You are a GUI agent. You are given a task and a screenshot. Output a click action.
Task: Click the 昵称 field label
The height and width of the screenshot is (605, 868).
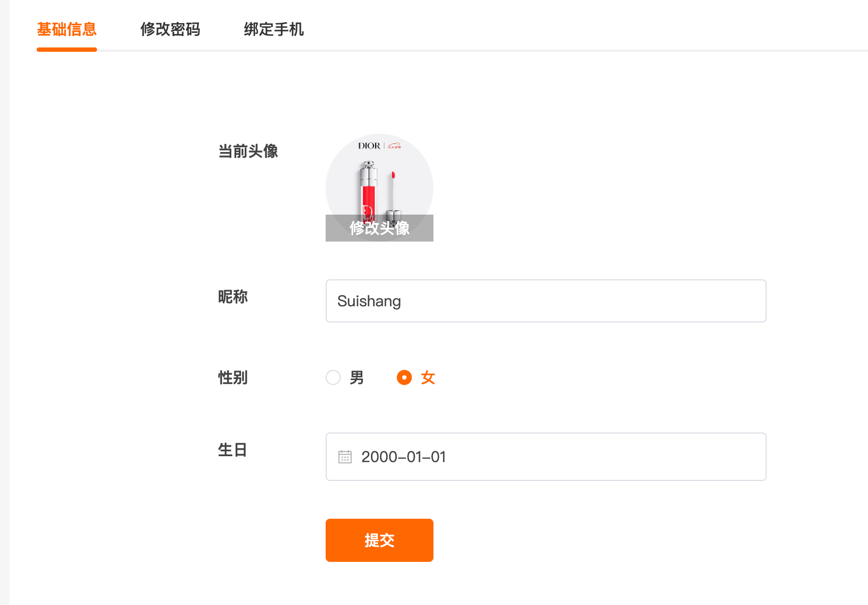[x=233, y=297]
